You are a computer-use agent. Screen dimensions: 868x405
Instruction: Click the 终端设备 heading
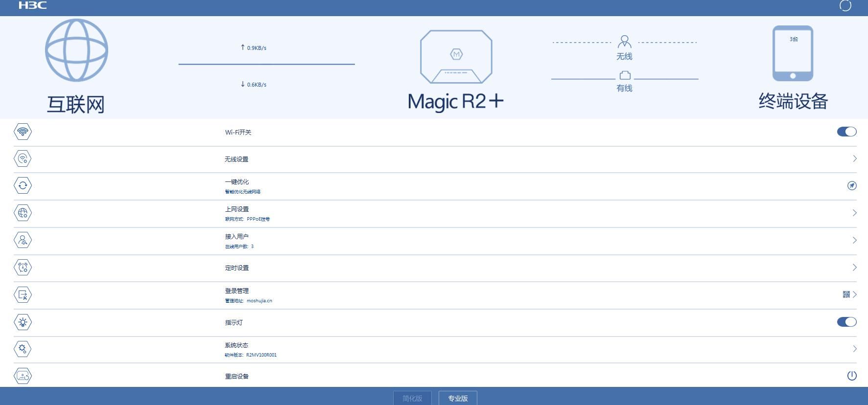[x=793, y=101]
